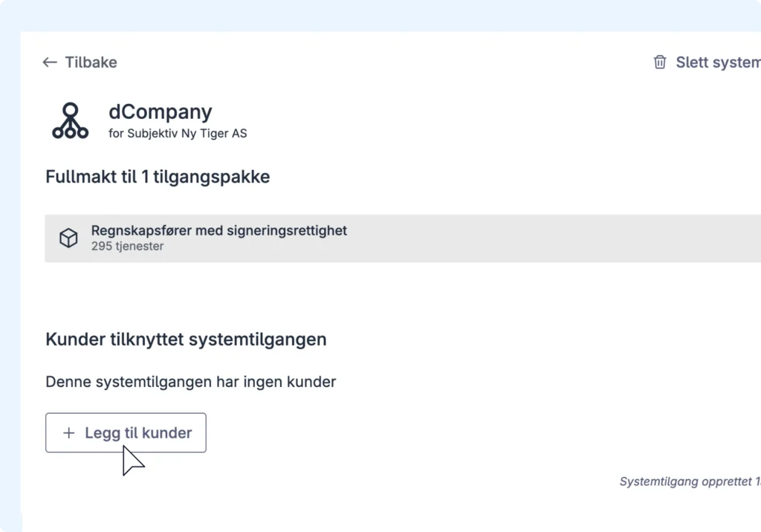761x532 pixels.
Task: Click 'Fullmakt til 1 tilgangspakke' heading
Action: (x=158, y=177)
